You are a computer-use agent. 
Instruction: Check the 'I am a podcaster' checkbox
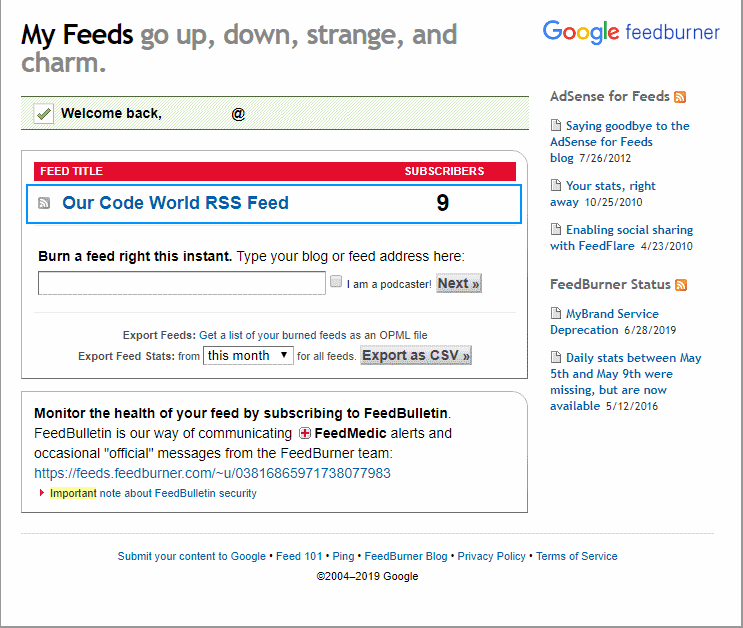336,282
